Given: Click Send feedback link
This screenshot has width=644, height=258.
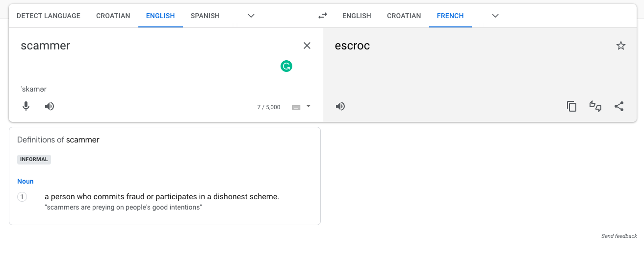Looking at the screenshot, I should coord(619,236).
